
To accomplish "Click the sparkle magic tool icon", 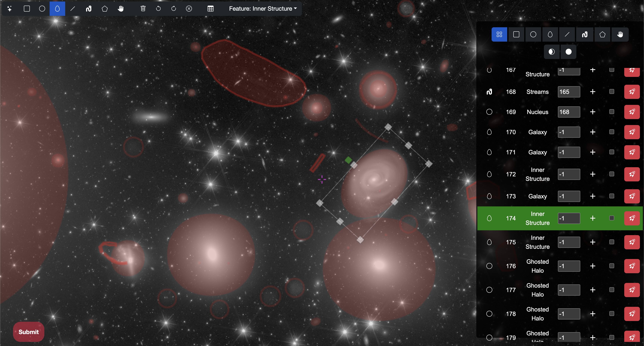I will tap(10, 9).
